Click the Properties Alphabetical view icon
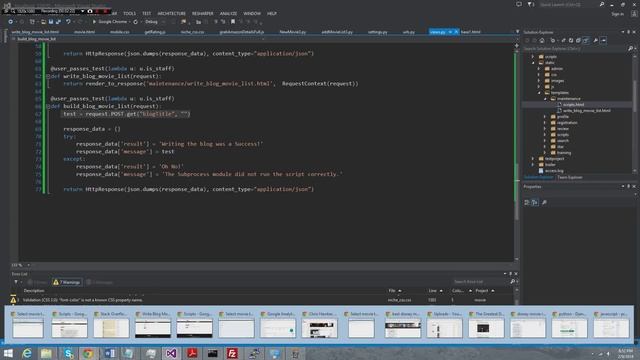 (x=535, y=202)
